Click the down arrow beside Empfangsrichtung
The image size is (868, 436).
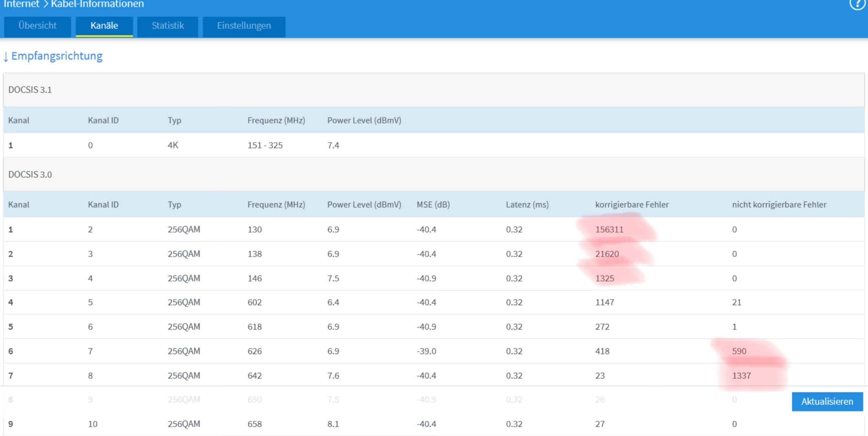tap(6, 57)
